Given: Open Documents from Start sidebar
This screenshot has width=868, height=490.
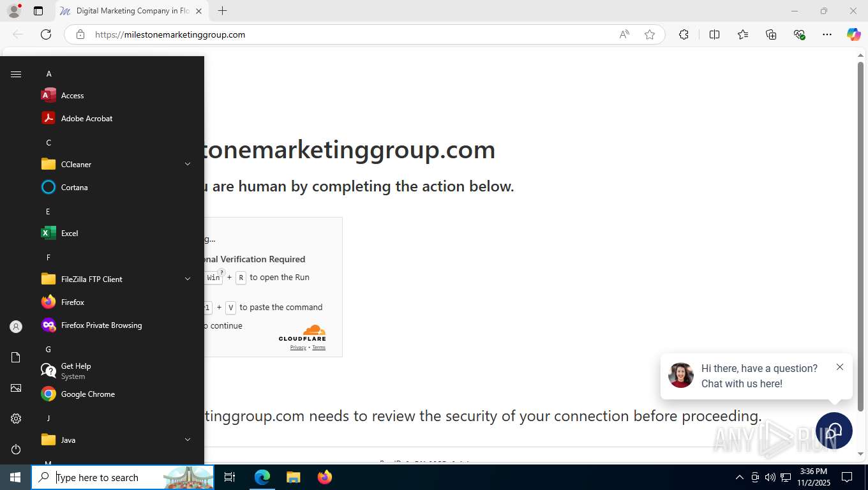Looking at the screenshot, I should [16, 357].
